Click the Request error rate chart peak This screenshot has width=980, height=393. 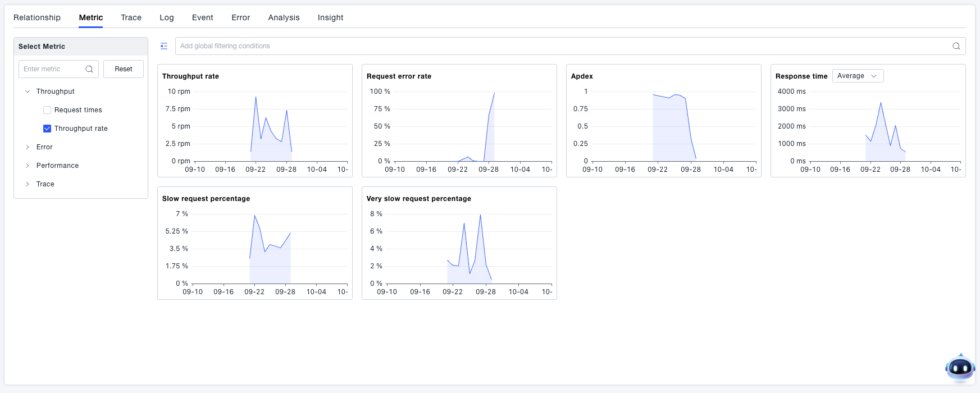pos(494,93)
